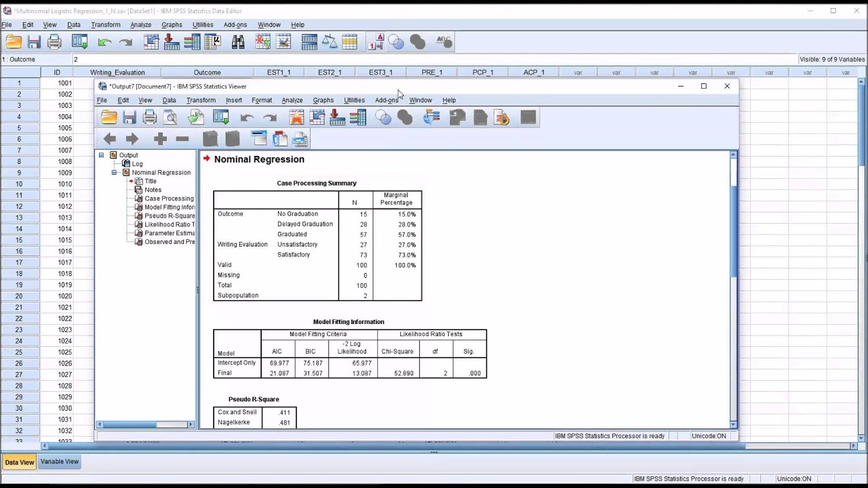Collapse the outline with the minus icon
The image size is (868, 488).
click(x=182, y=139)
